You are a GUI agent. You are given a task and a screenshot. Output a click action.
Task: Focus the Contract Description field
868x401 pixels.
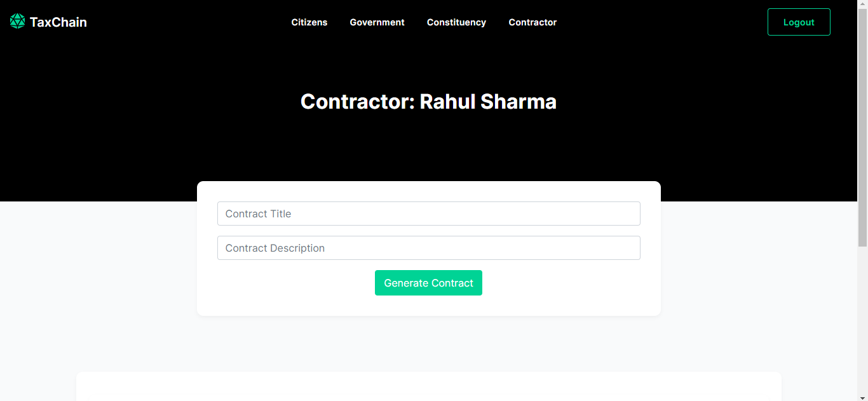(x=429, y=248)
